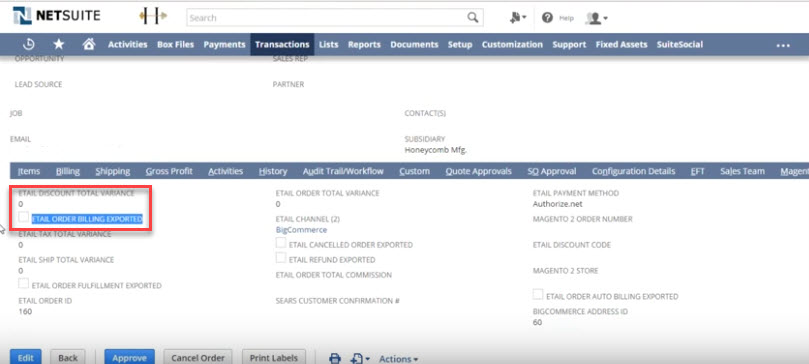The image size is (809, 364).
Task: Switch to the SO Approval subtab
Action: 552,171
